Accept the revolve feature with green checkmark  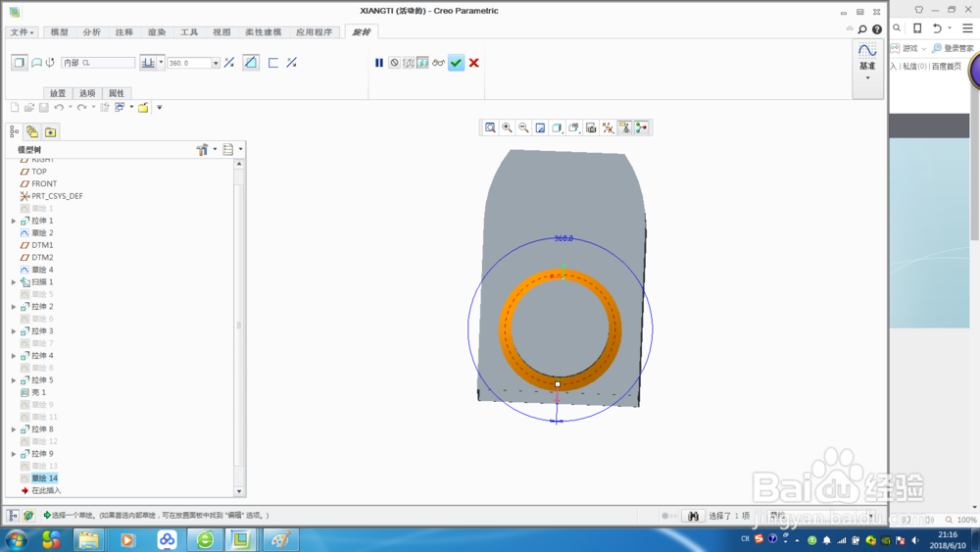pyautogui.click(x=457, y=63)
